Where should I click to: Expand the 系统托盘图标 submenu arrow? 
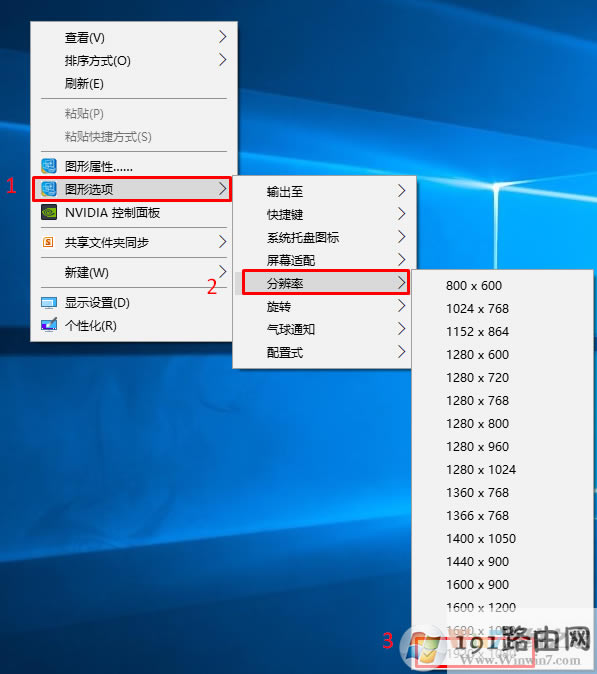401,236
